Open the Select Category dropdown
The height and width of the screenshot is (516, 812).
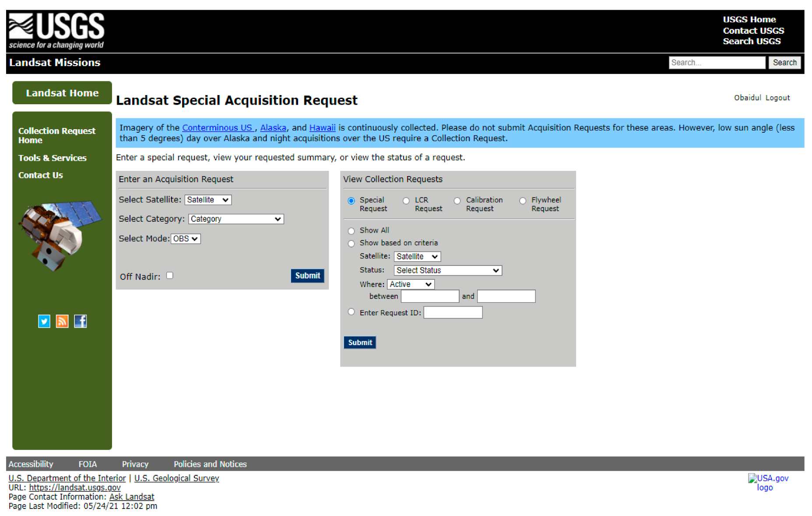point(236,219)
